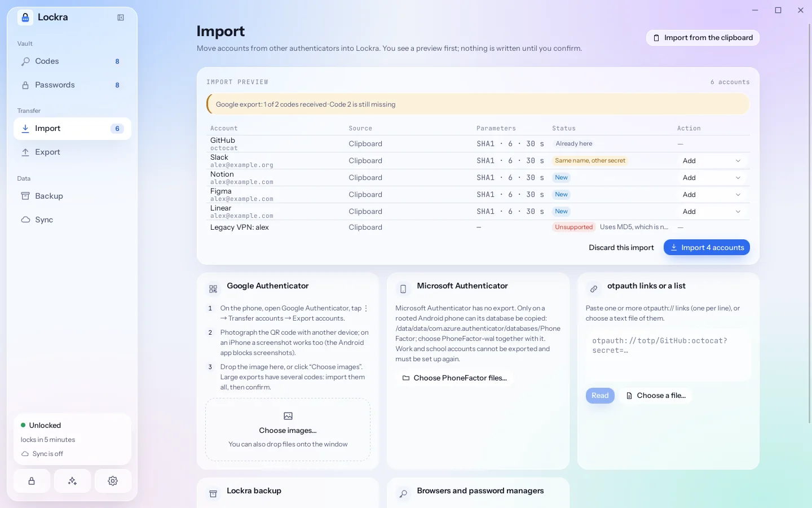Lock the vault with the bottom lock icon

[32, 481]
